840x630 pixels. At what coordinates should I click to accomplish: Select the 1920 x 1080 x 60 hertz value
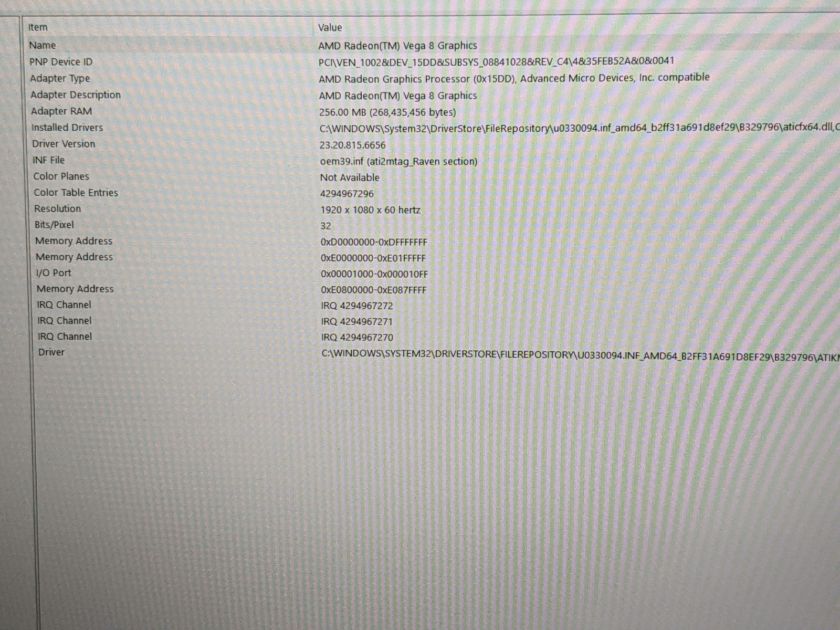click(370, 210)
